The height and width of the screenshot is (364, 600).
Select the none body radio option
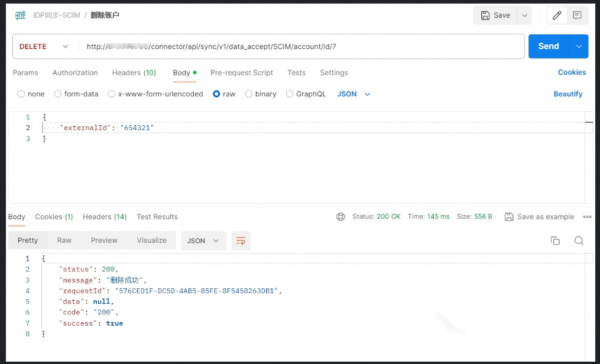click(21, 94)
